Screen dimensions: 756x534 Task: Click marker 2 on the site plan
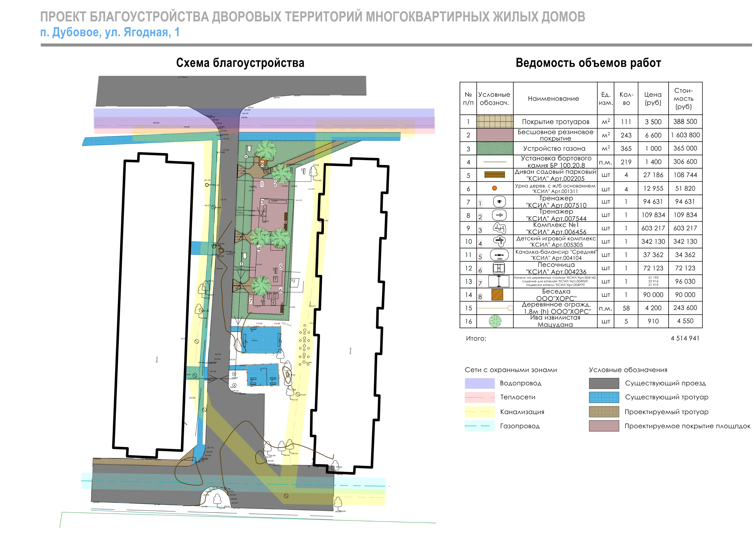(275, 184)
